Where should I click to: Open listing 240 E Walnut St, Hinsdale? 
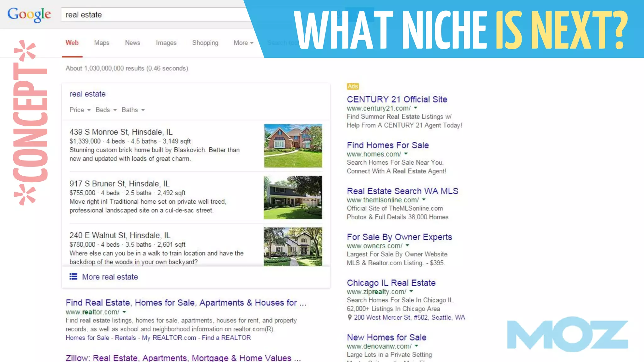point(120,235)
